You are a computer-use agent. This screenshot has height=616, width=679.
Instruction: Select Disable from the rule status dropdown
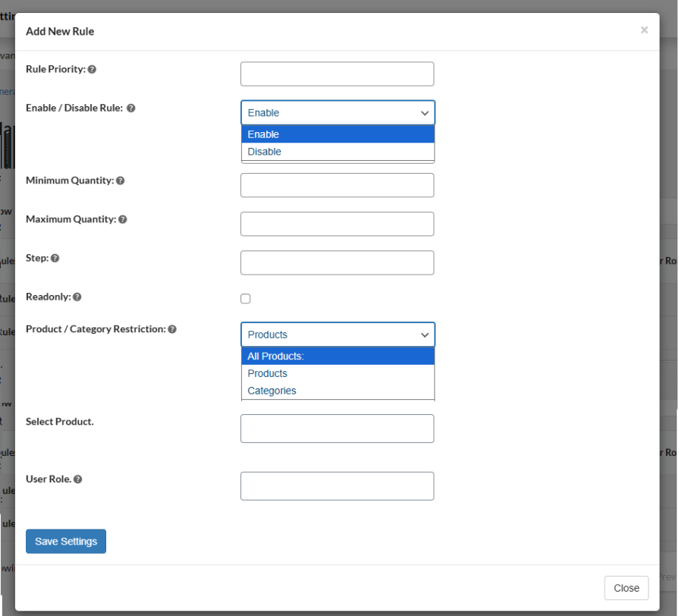263,151
